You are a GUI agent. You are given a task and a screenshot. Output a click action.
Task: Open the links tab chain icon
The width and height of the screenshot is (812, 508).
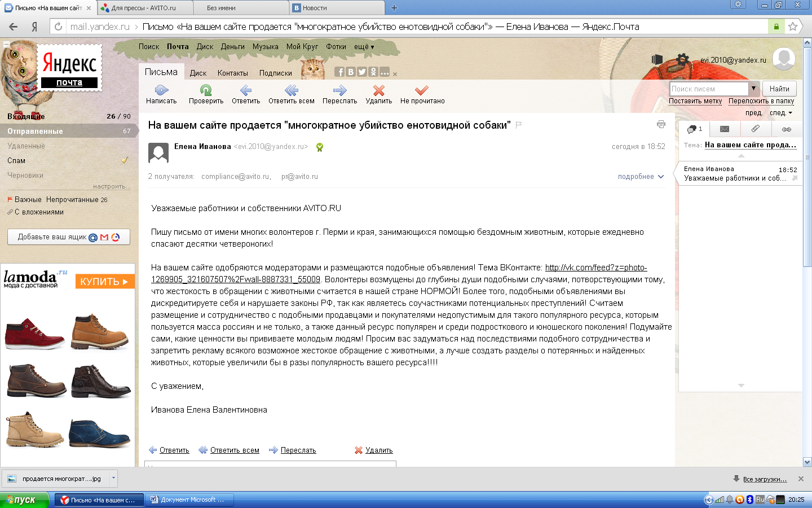(x=786, y=129)
